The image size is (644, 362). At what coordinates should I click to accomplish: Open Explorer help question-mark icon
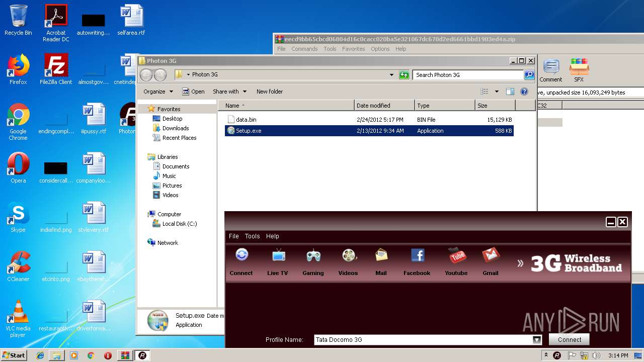click(x=524, y=92)
